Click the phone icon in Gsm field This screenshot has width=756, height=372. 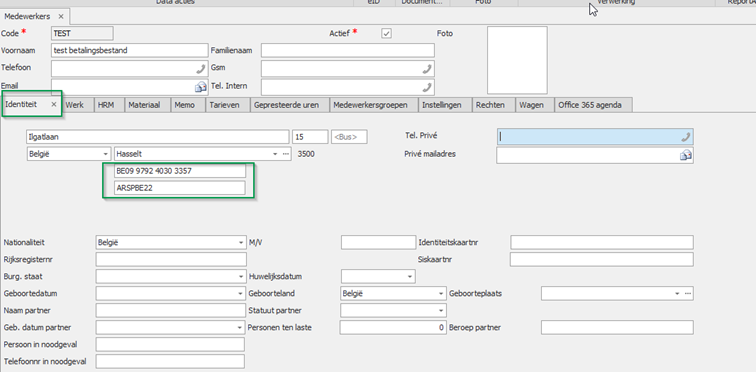coord(427,69)
